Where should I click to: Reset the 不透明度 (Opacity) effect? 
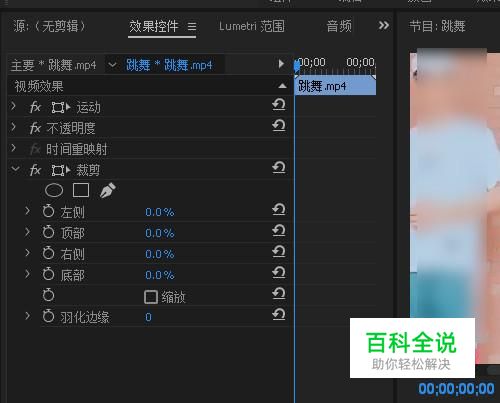pos(279,126)
